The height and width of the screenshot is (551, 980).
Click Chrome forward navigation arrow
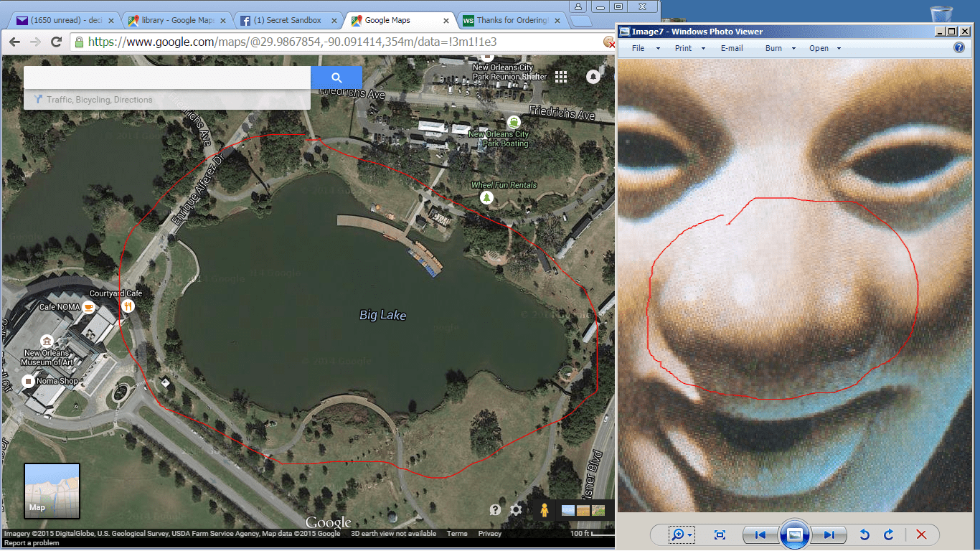click(x=35, y=42)
